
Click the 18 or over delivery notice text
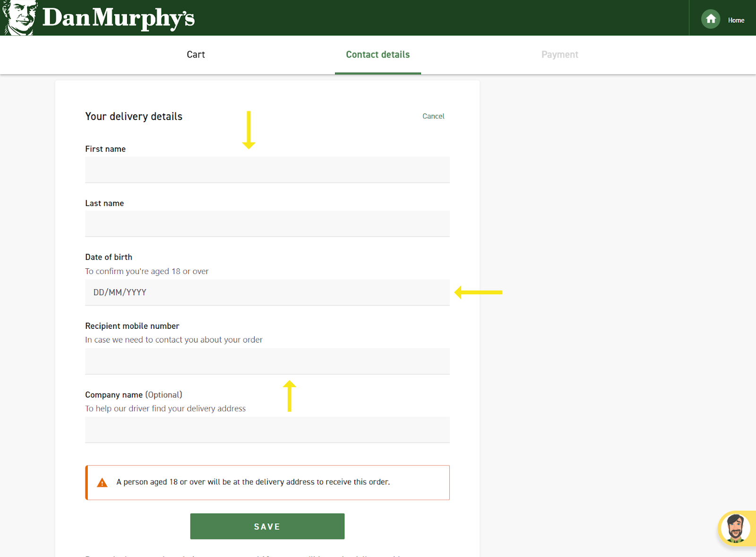[253, 482]
